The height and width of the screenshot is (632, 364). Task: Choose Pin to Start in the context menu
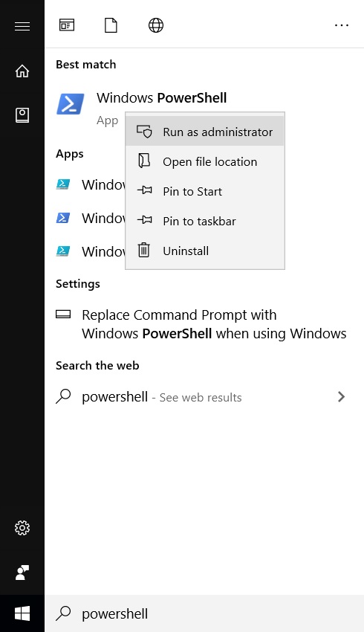(x=205, y=191)
